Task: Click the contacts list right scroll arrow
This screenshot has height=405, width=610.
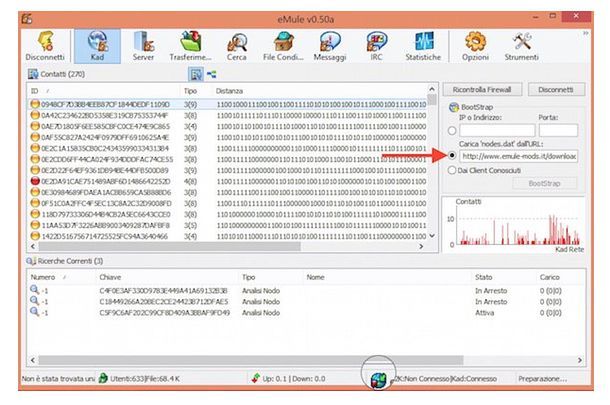Action: [x=421, y=246]
